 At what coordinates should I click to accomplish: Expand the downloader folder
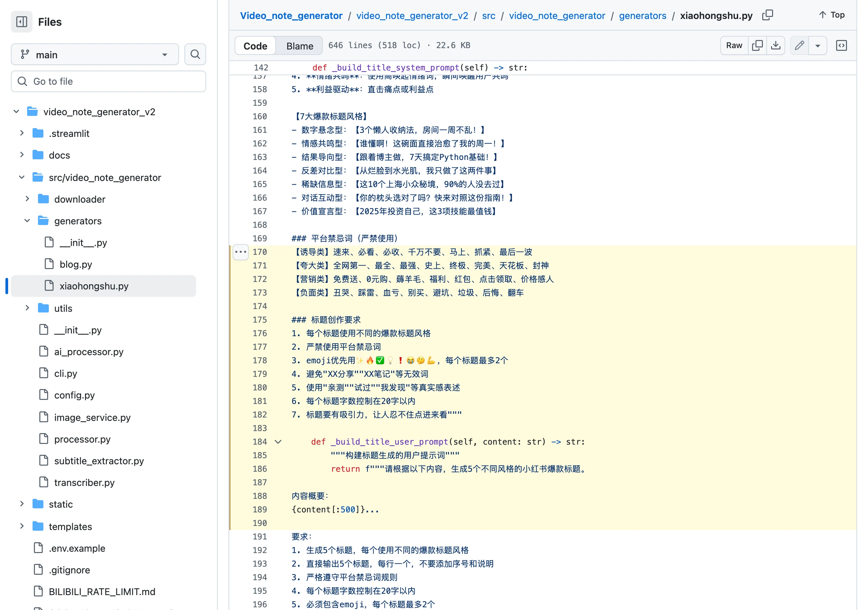[x=27, y=199]
